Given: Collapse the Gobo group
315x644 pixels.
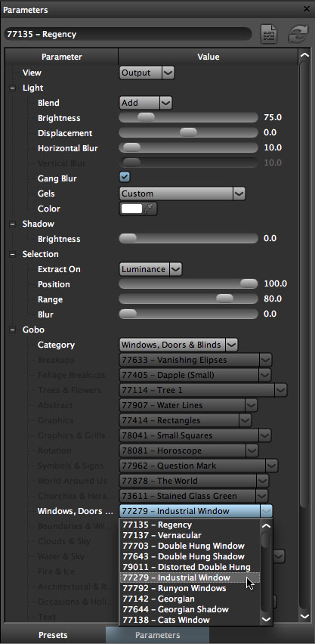Looking at the screenshot, I should (12, 330).
